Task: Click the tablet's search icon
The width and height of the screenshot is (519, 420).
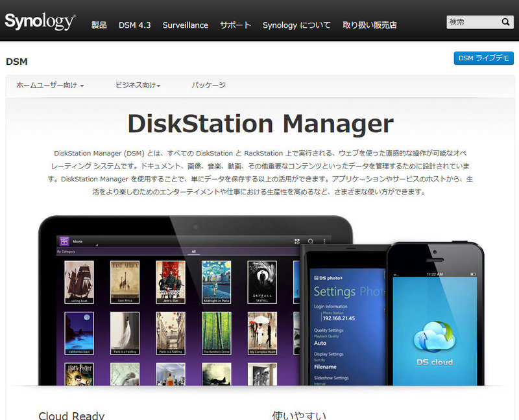Action: click(x=311, y=241)
